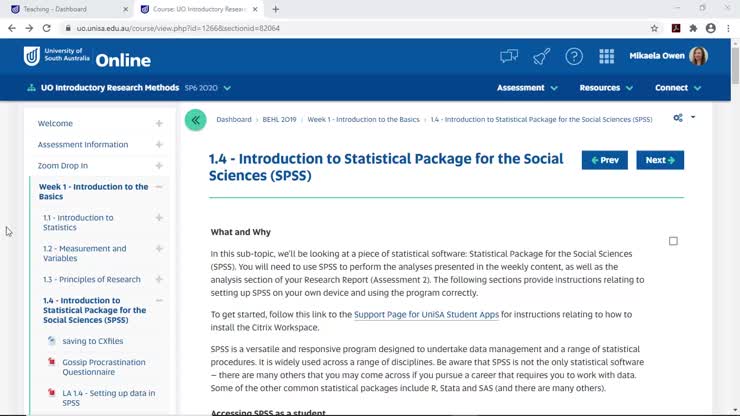The height and width of the screenshot is (416, 740).
Task: Go back in browser history
Action: point(12,28)
